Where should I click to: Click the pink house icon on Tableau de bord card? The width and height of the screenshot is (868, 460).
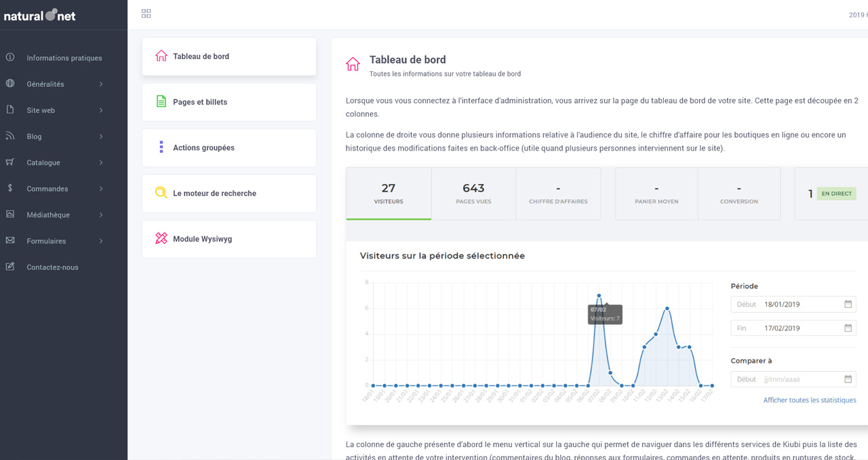(161, 56)
